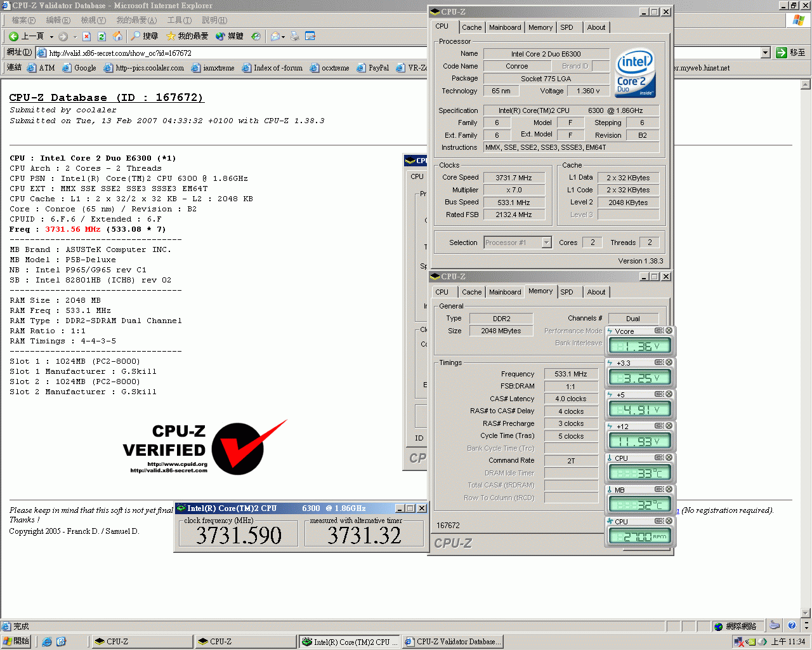Image resolution: width=812 pixels, height=650 pixels.
Task: Close the +3.3 voltage sensor gadget
Action: point(669,362)
